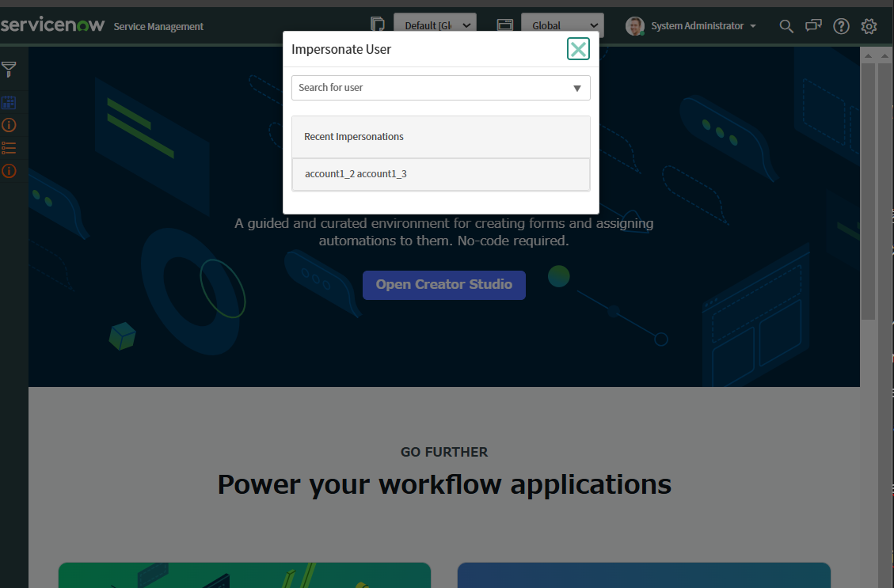Open the settings gear

(x=869, y=26)
